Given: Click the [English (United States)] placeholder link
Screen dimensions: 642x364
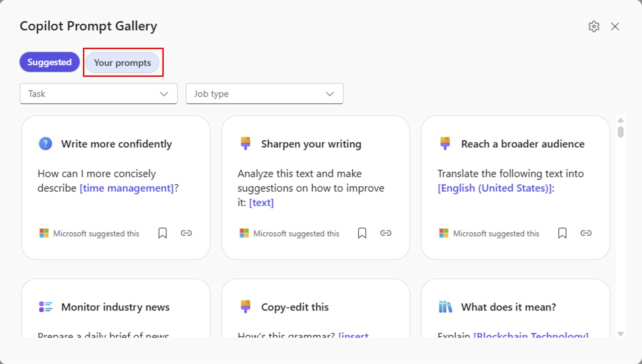Looking at the screenshot, I should [495, 188].
